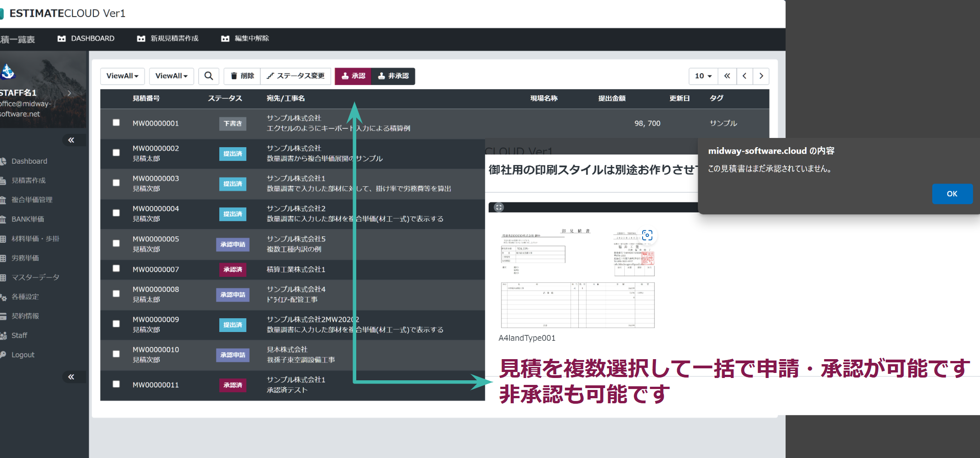Click the サンプル tag cell
The width and height of the screenshot is (980, 458).
click(723, 123)
